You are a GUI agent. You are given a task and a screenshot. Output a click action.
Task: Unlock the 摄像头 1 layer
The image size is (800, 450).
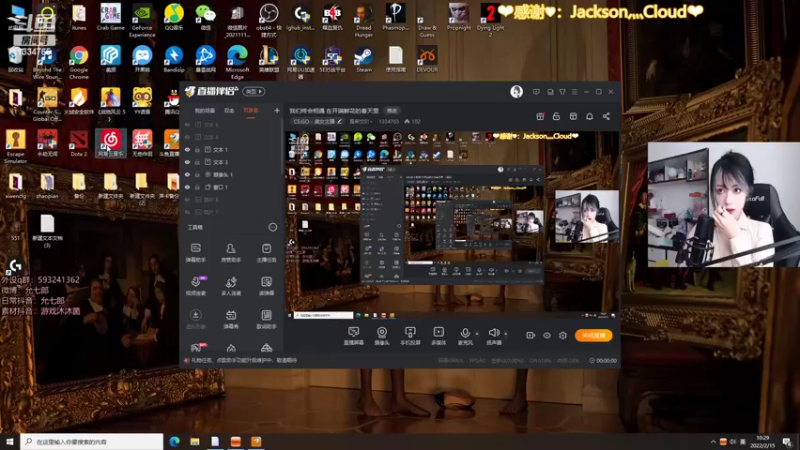click(197, 174)
